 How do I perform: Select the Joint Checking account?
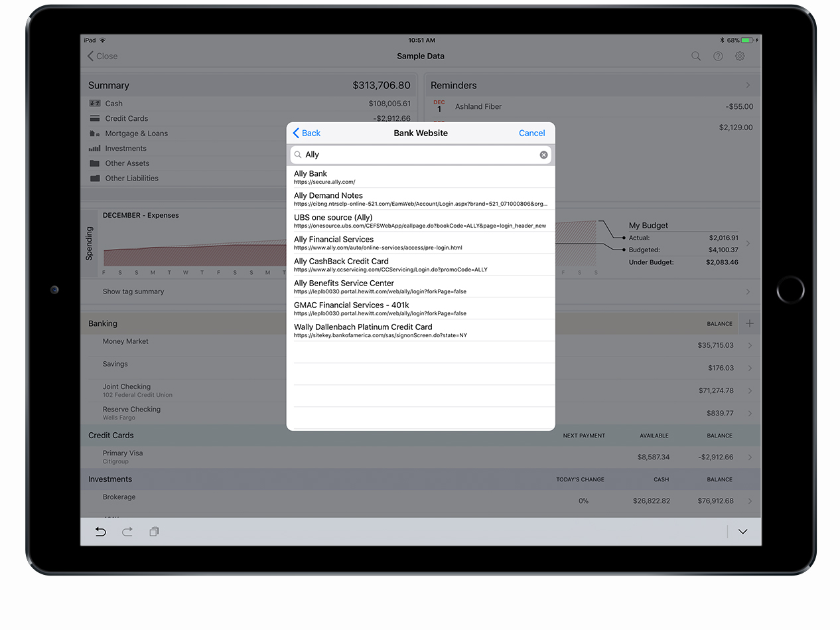tap(421, 390)
